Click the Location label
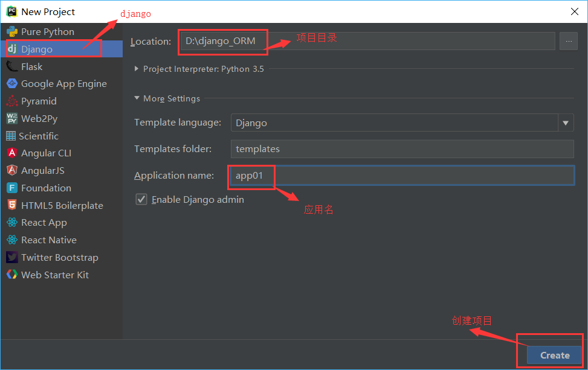The image size is (588, 370). (150, 42)
